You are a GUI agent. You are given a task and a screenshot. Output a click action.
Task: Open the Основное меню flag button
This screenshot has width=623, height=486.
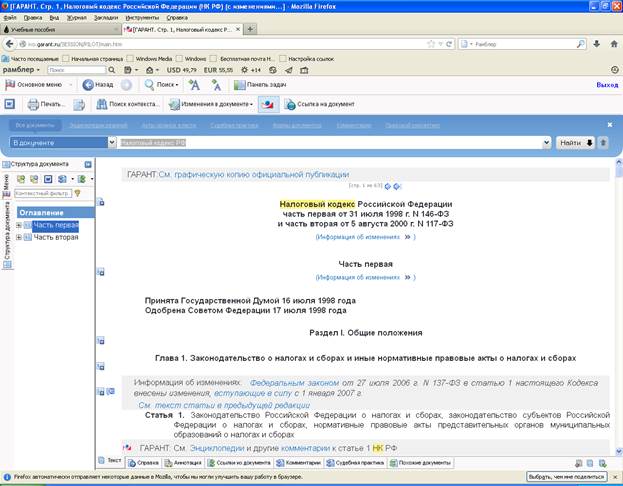pos(33,85)
